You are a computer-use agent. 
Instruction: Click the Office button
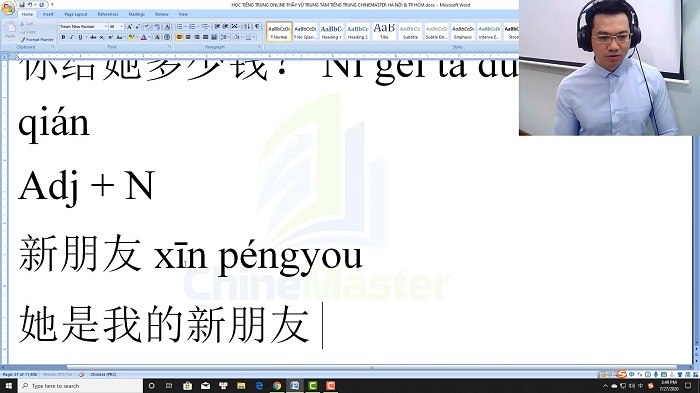click(x=8, y=8)
